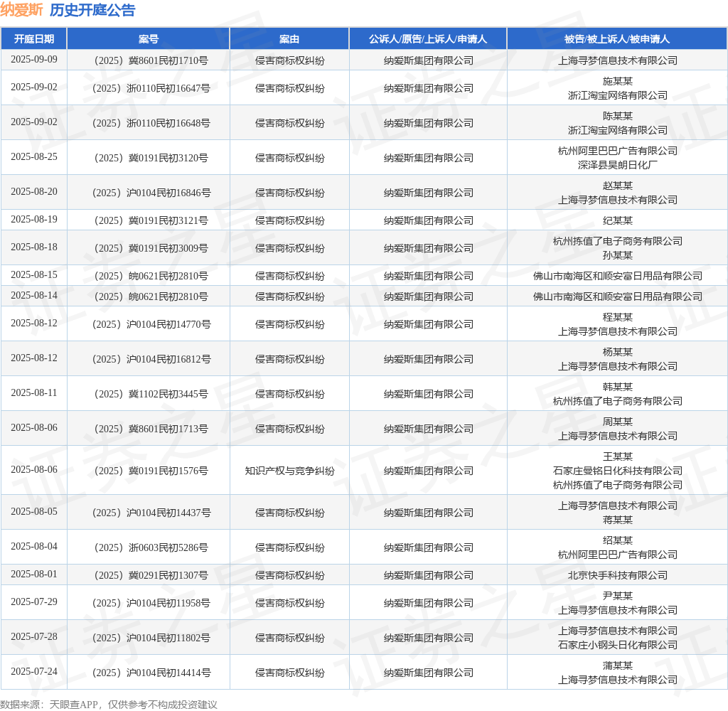This screenshot has width=728, height=711.
Task: Click defendant 深泽县昊朗日化厂
Action: [x=618, y=165]
